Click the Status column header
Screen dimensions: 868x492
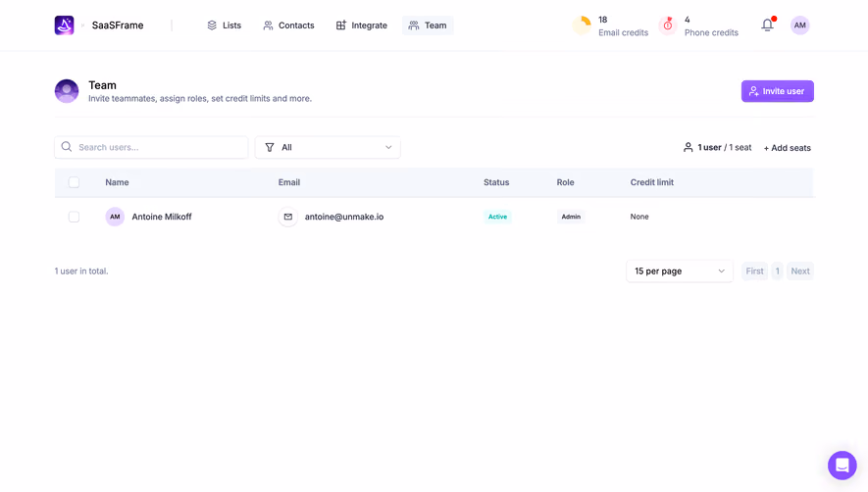click(496, 182)
